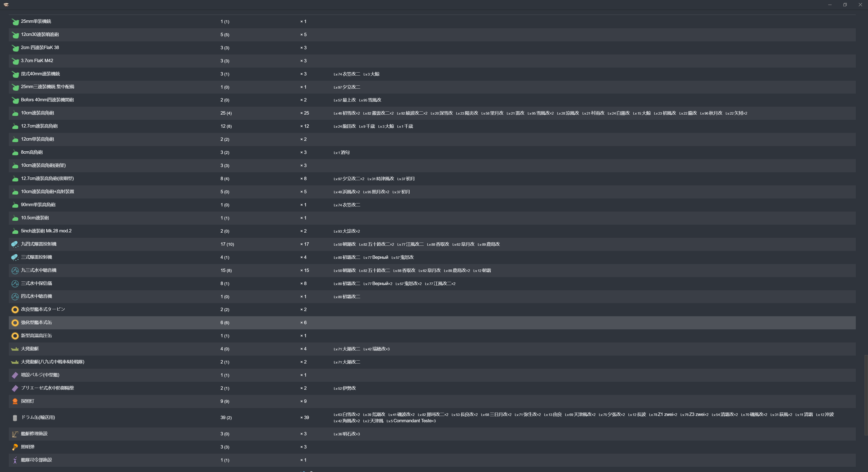Image resolution: width=868 pixels, height=472 pixels.
Task: Click the ドラム缶(輸送用) drum canister icon
Action: point(15,418)
